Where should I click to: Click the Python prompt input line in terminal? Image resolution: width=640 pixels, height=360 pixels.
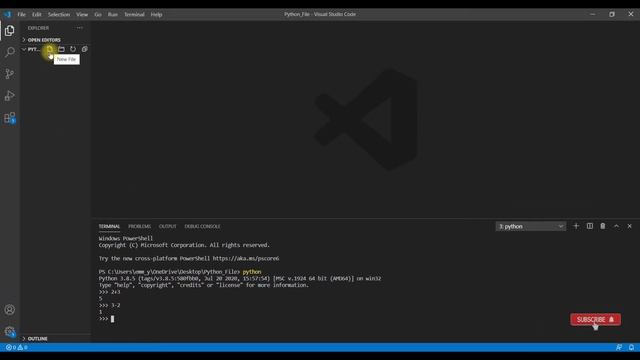106,319
